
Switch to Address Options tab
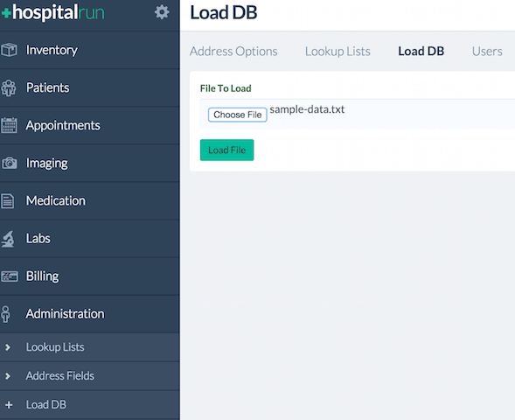tap(233, 52)
